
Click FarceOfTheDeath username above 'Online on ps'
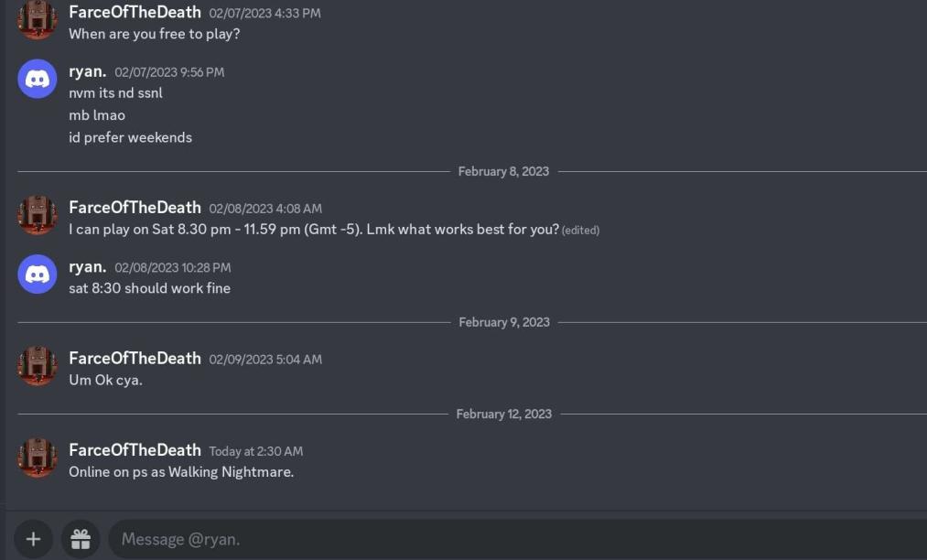pyautogui.click(x=135, y=450)
